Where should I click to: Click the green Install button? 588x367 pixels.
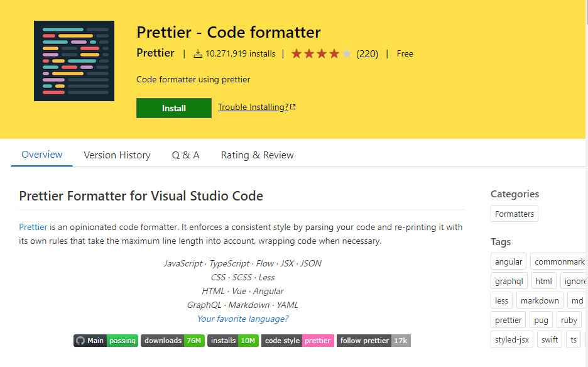click(173, 108)
